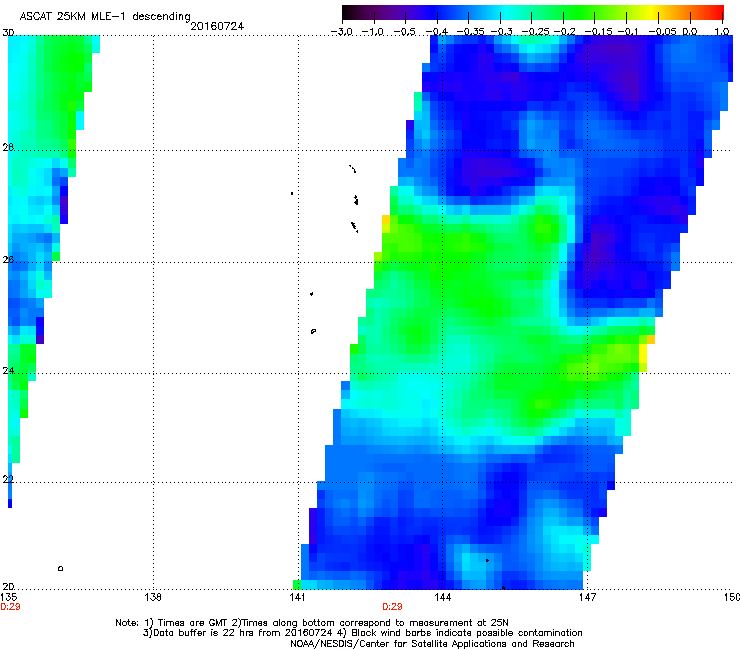Click the longitude axis label 138
740x650 pixels.
click(153, 597)
